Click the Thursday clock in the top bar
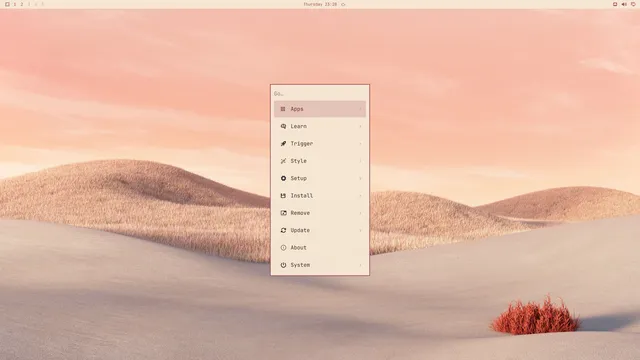This screenshot has height=360, width=640. coord(320,4)
